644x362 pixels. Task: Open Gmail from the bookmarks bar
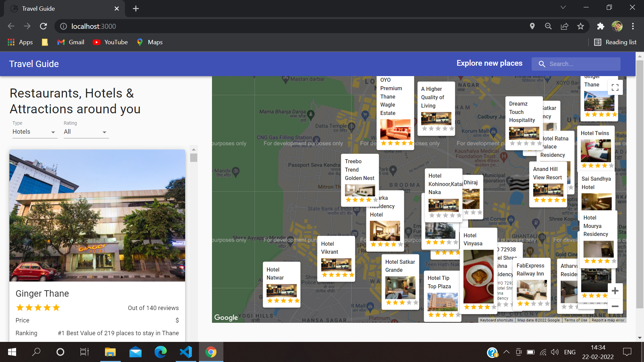click(70, 42)
